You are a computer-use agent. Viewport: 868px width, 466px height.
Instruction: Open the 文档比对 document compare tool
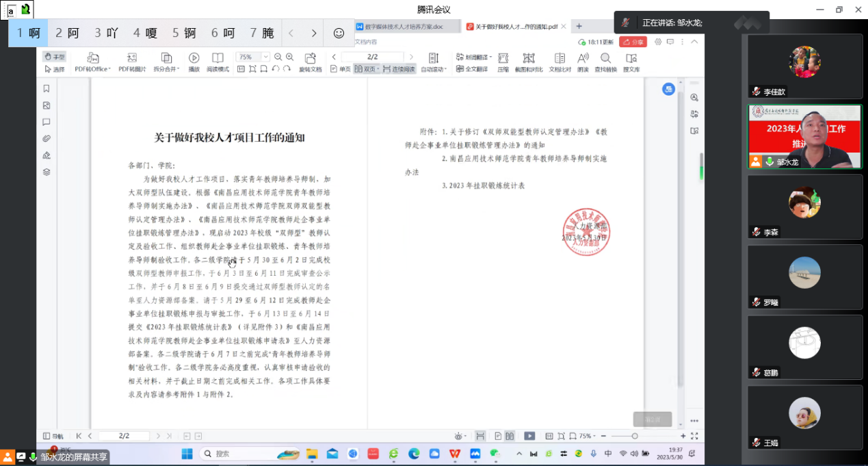[560, 62]
